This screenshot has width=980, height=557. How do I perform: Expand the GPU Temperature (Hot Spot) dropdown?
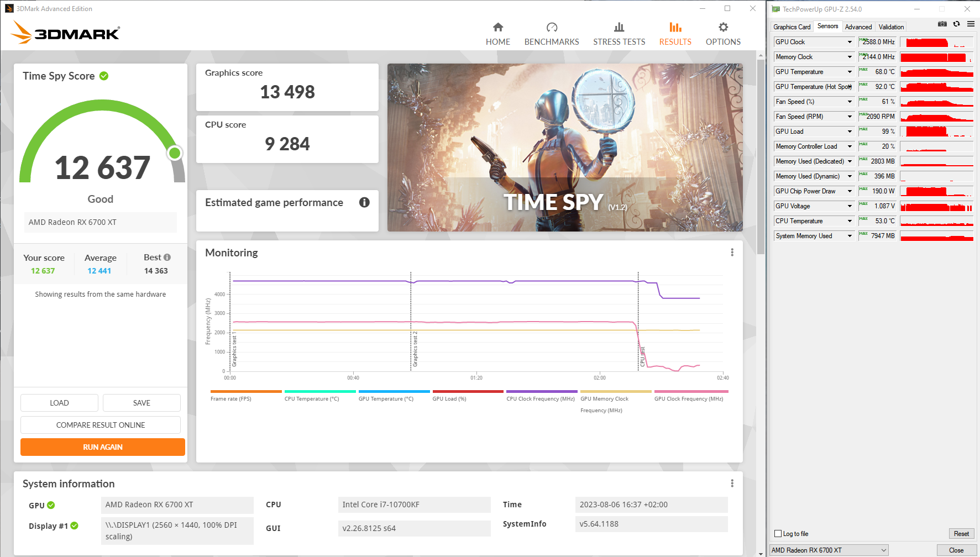point(850,87)
